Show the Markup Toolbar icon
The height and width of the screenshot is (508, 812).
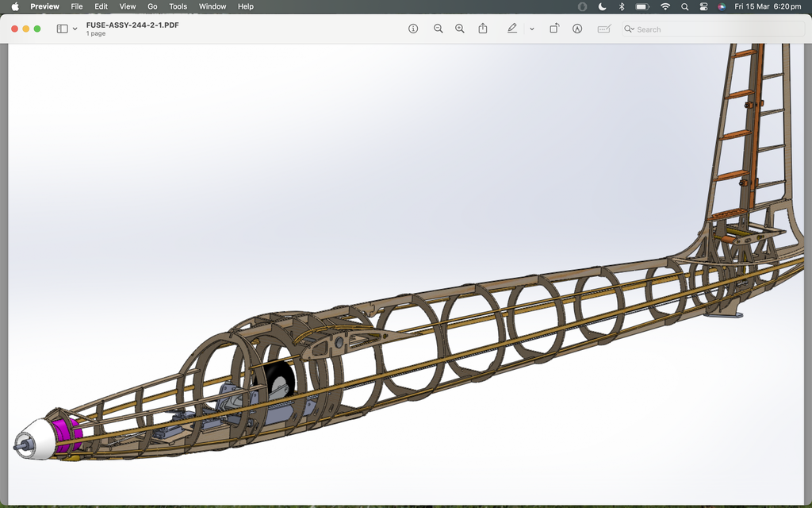click(x=577, y=29)
